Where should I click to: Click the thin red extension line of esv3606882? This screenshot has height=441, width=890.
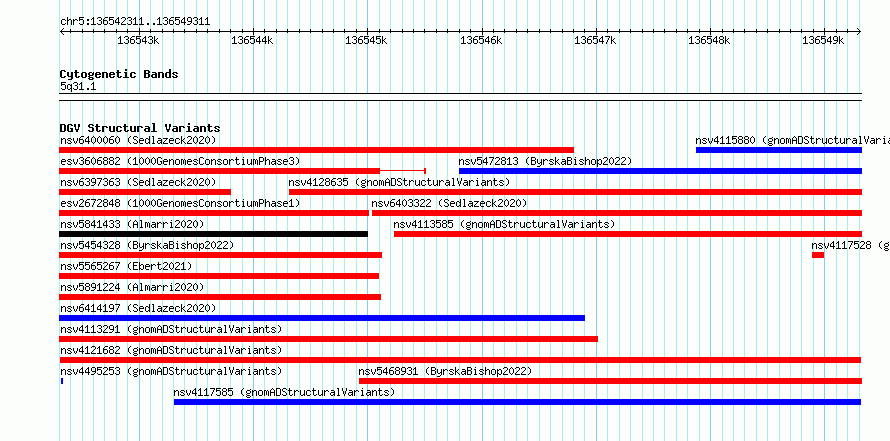(x=403, y=170)
